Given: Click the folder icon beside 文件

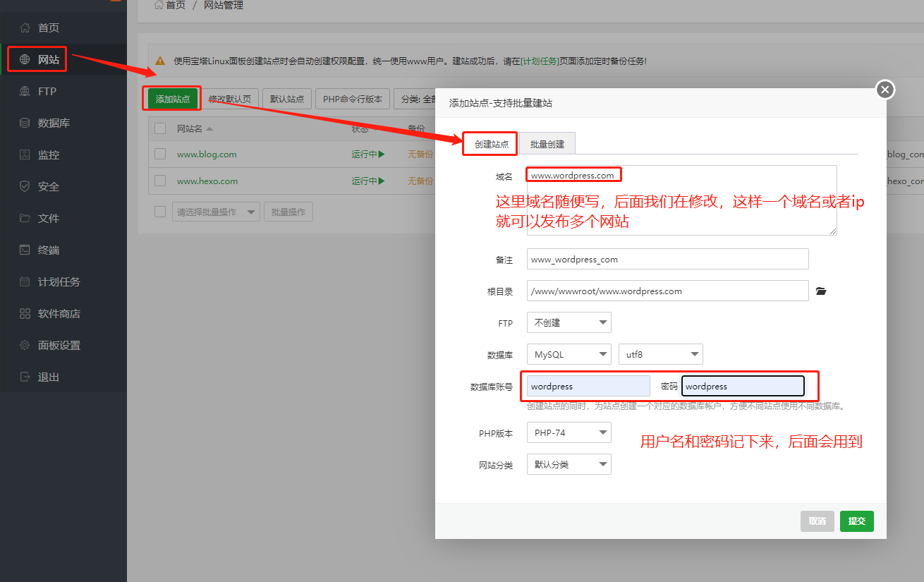Looking at the screenshot, I should (x=25, y=219).
